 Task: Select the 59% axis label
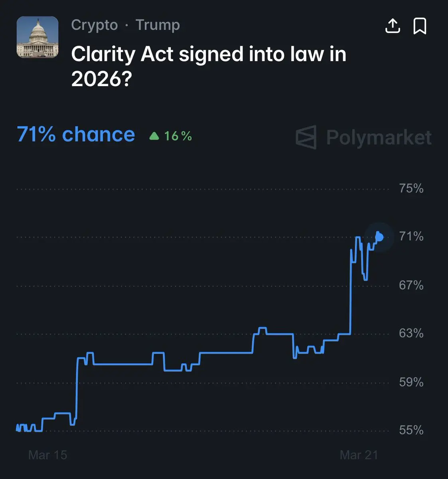point(411,382)
